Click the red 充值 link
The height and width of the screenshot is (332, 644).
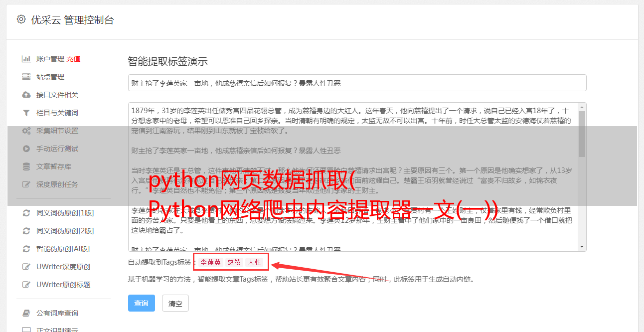(x=73, y=59)
